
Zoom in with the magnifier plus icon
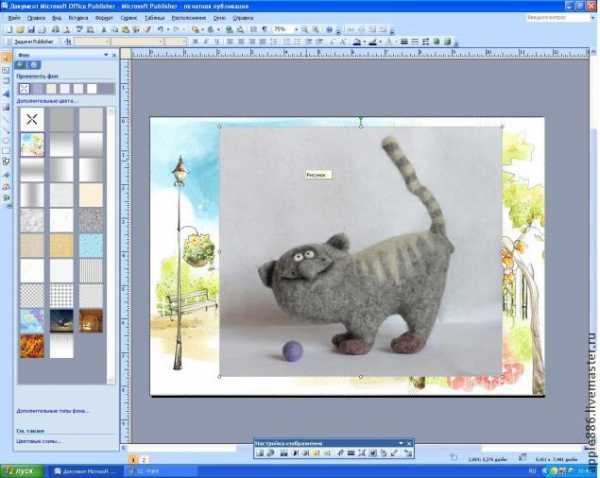pyautogui.click(x=316, y=29)
